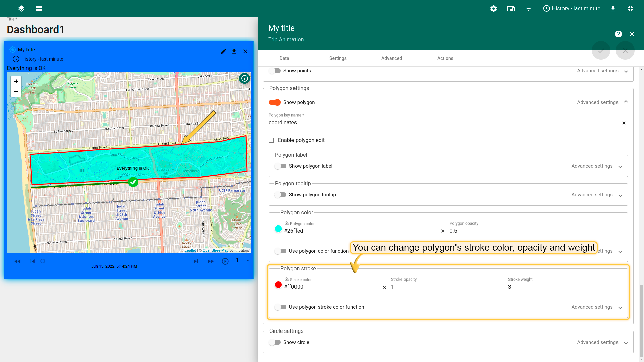Screen dimensions: 644x362
Task: Switch to the Data tab
Action: [x=284, y=58]
